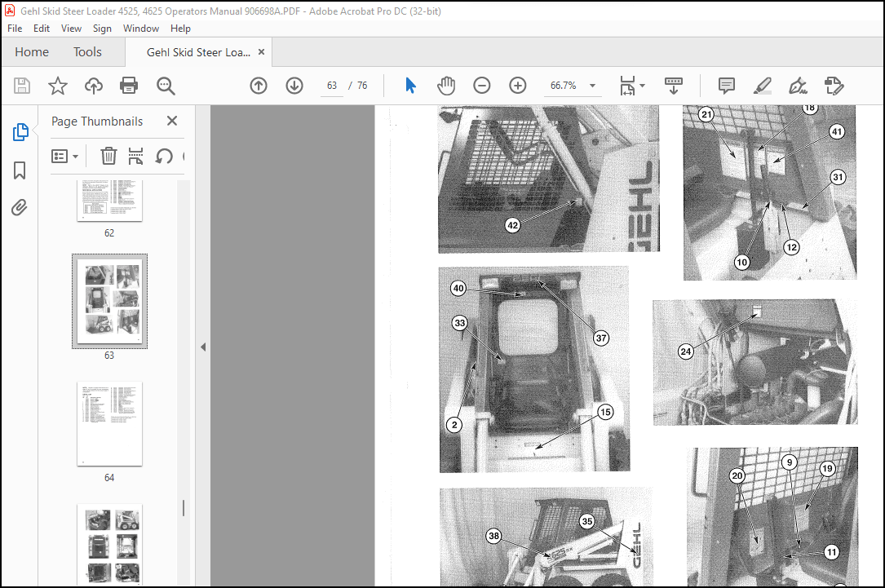Screen dimensions: 885x588
Task: Delete the selected page thumbnail
Action: point(108,156)
